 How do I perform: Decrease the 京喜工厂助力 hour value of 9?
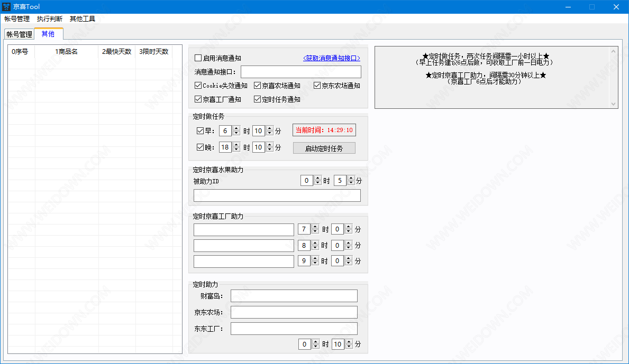point(315,263)
